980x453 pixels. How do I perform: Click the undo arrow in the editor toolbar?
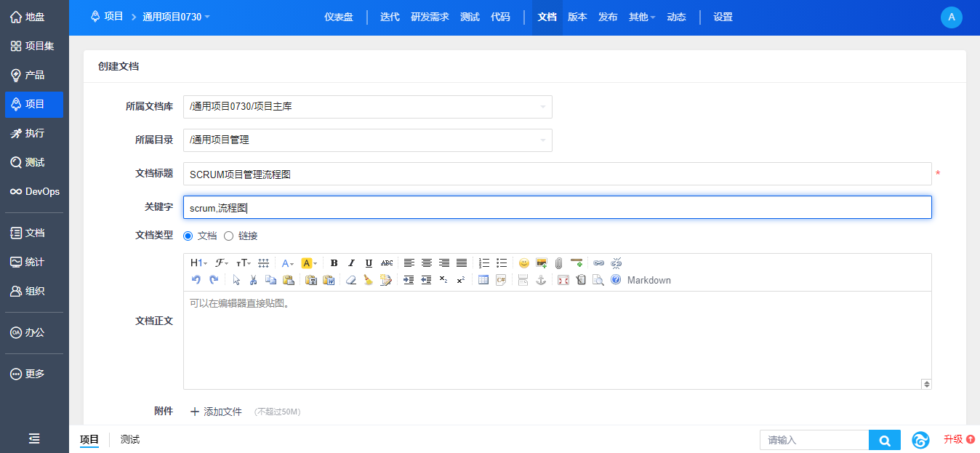coord(196,281)
